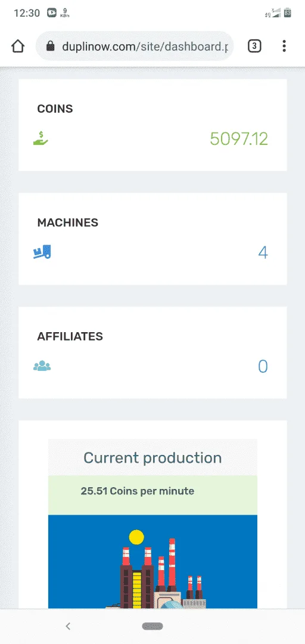This screenshot has width=305, height=644.
Task: Tap the battery indicator in status bar
Action: [288, 13]
